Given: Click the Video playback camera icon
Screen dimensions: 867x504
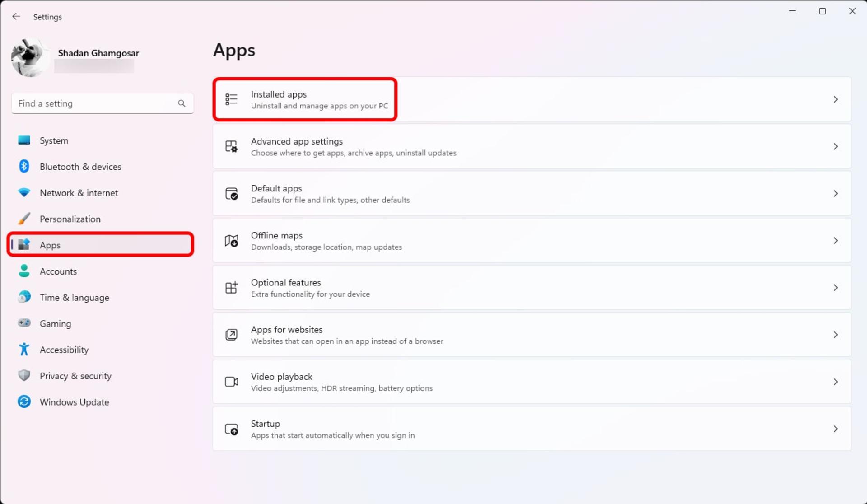Looking at the screenshot, I should point(231,382).
